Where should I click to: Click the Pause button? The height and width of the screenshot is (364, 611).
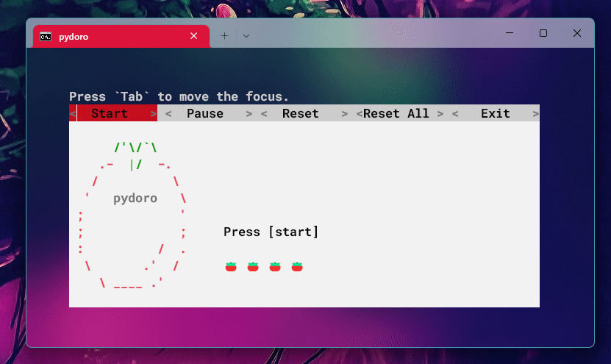[x=209, y=113]
